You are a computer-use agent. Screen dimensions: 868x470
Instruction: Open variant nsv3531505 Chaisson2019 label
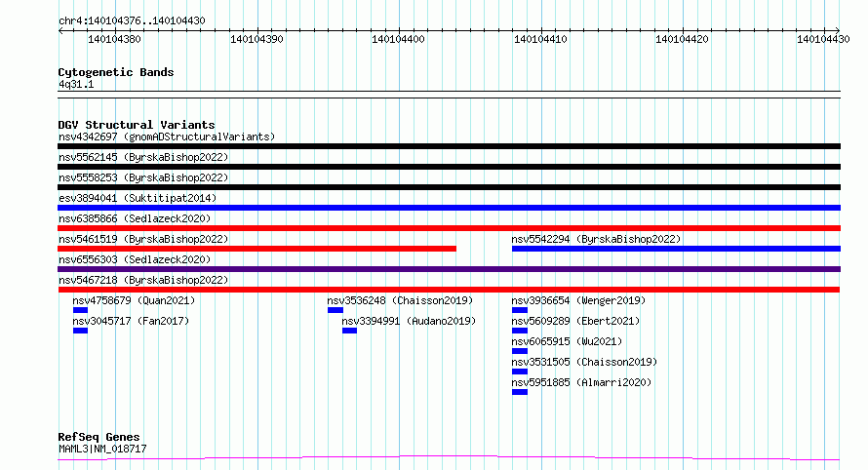(x=584, y=362)
